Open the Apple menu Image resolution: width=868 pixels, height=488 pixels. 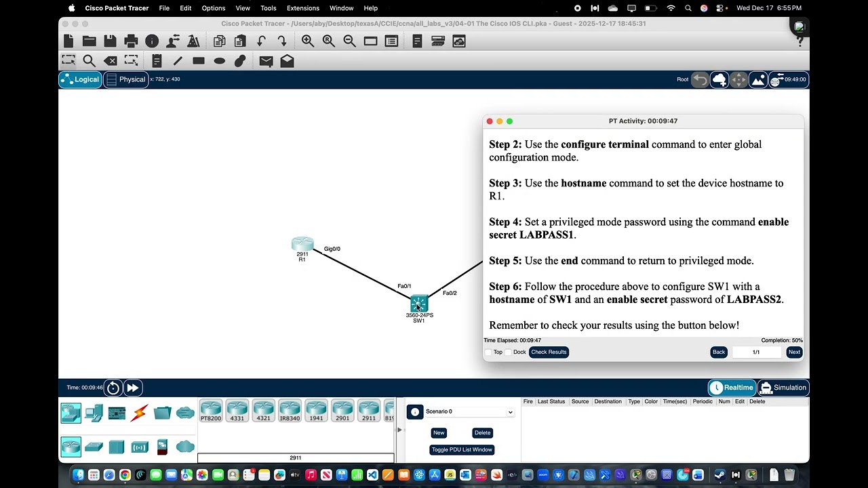(72, 8)
